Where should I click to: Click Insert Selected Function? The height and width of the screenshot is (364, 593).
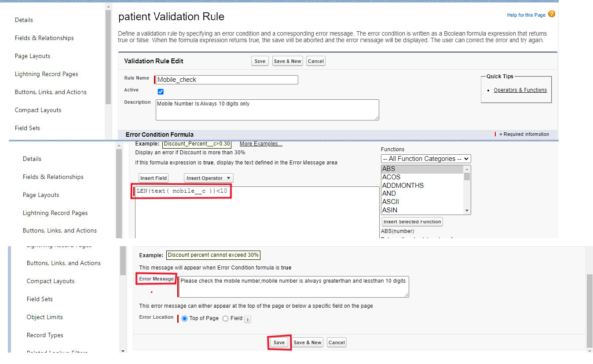pyautogui.click(x=412, y=222)
